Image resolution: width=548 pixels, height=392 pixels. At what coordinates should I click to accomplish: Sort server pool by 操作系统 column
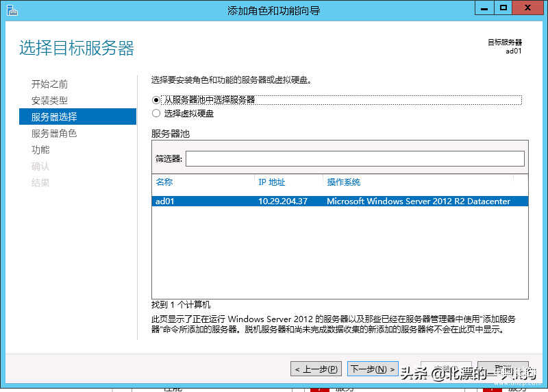tap(344, 182)
